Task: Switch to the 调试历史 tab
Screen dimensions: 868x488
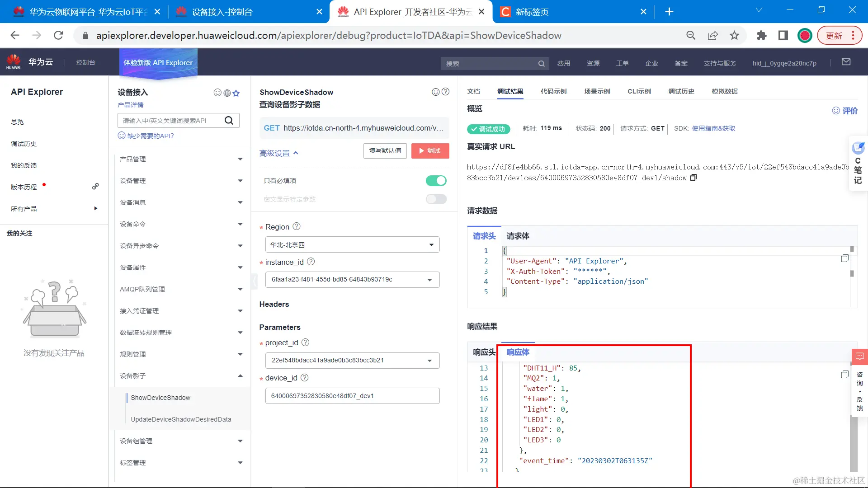Action: pos(681,91)
